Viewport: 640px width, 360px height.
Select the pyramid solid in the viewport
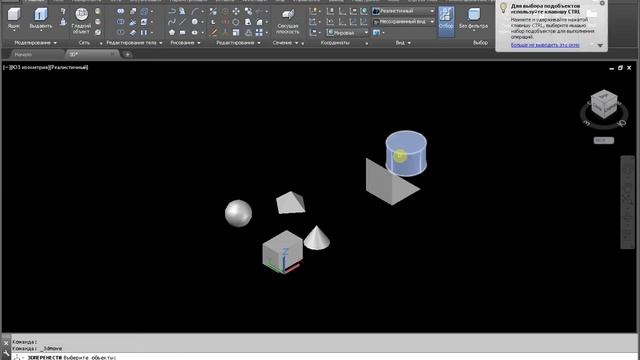pos(291,202)
